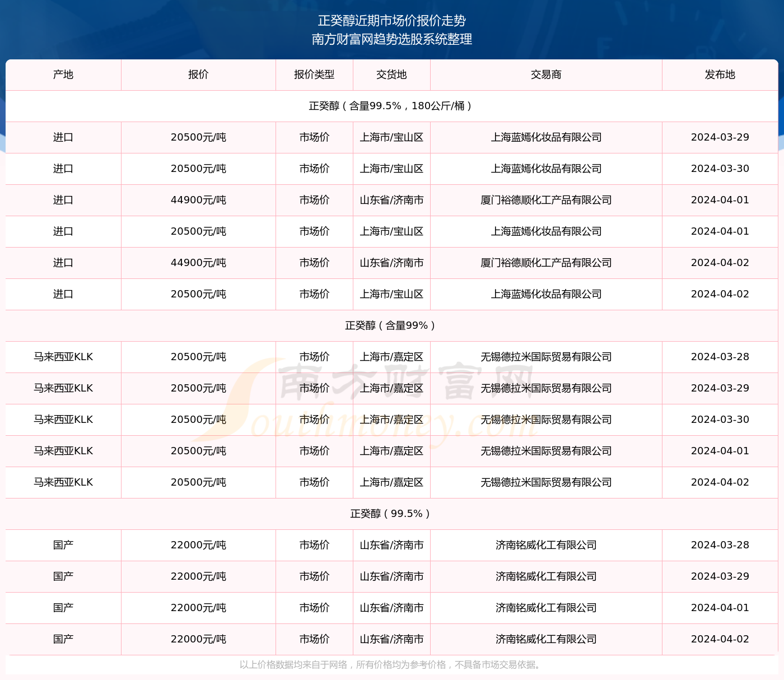Click 马来西亚KLK in the 2024-04-02 row
The width and height of the screenshot is (784, 680).
(63, 482)
